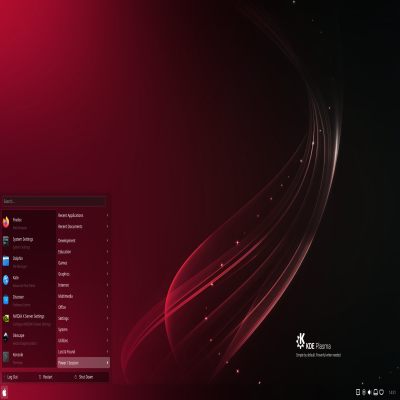Expand Recent Applications submenu
400x400 pixels.
84,216
